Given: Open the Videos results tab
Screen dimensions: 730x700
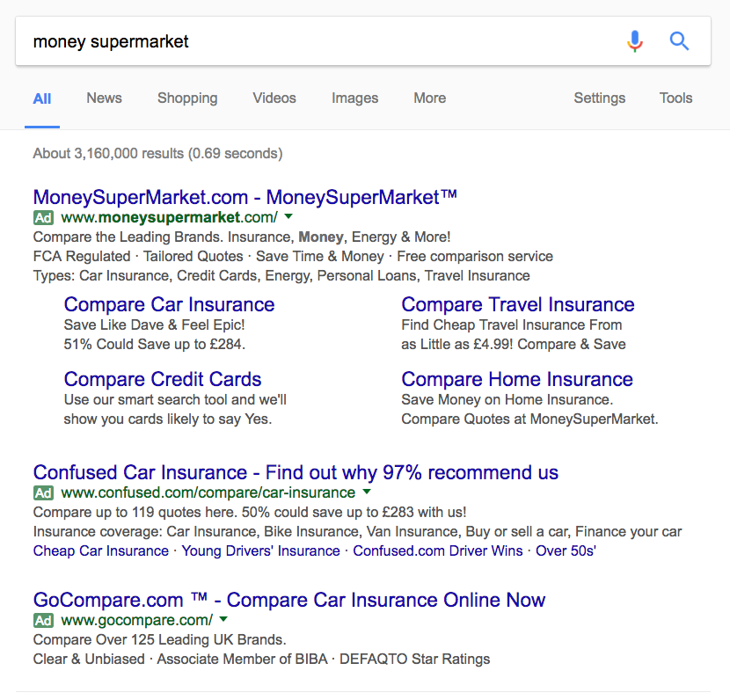Looking at the screenshot, I should point(274,98).
